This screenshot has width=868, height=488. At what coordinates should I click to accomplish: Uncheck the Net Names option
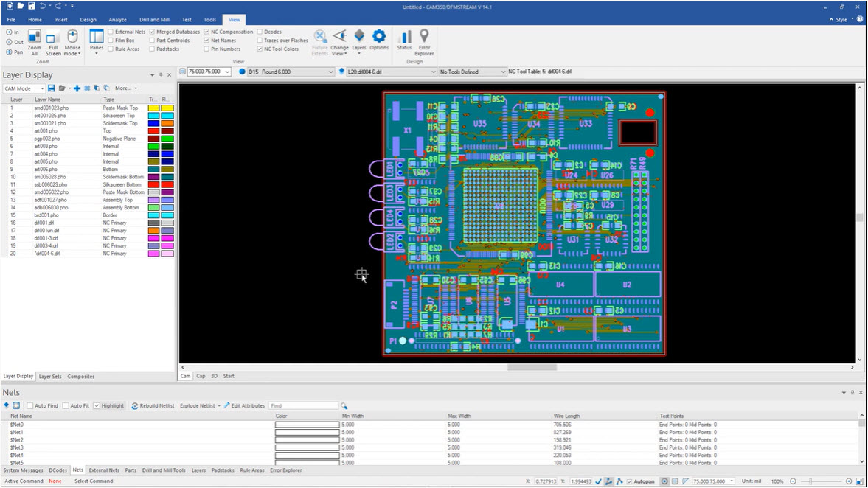(x=206, y=41)
